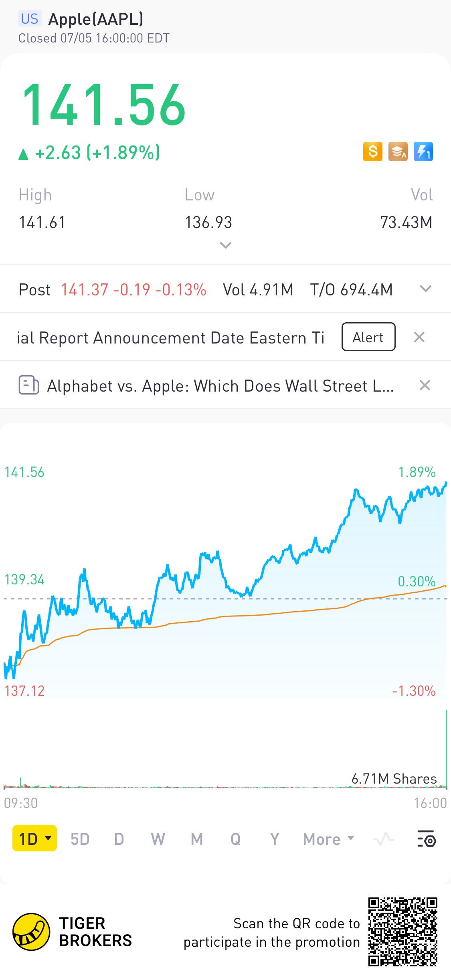Open the chart settings icon

coord(426,839)
